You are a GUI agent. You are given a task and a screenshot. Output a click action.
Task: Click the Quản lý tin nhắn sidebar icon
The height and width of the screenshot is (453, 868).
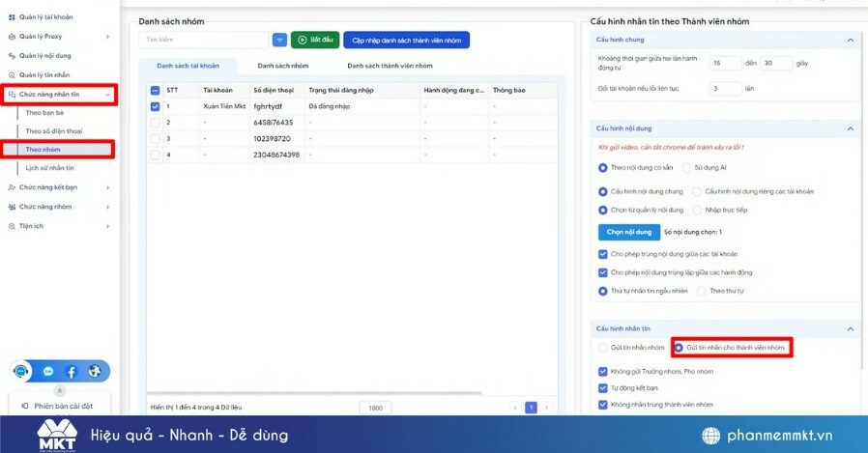coord(12,75)
